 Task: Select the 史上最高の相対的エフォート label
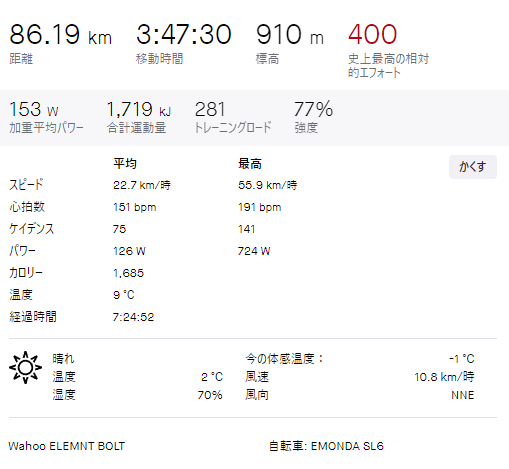(388, 66)
